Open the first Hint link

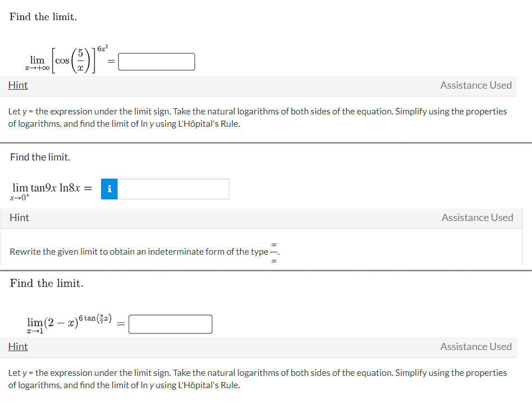click(17, 85)
